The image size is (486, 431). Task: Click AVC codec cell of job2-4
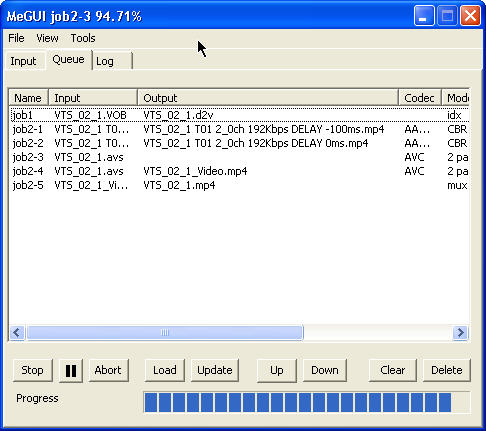pos(414,171)
